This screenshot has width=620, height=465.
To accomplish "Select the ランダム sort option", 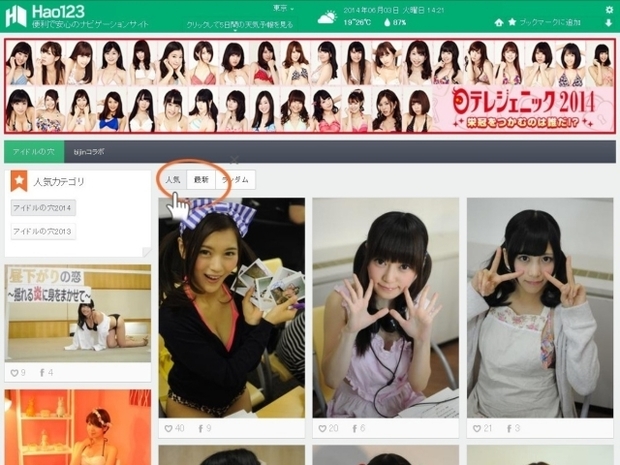I will (235, 180).
